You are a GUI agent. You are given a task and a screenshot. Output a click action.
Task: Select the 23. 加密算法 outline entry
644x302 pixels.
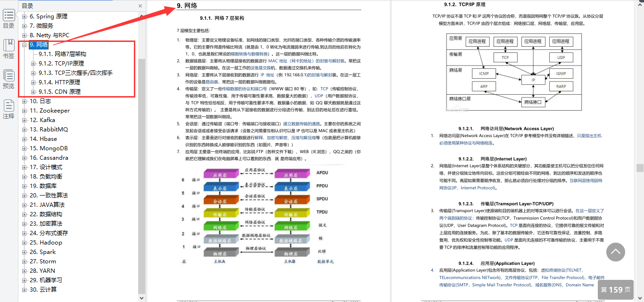pos(46,224)
